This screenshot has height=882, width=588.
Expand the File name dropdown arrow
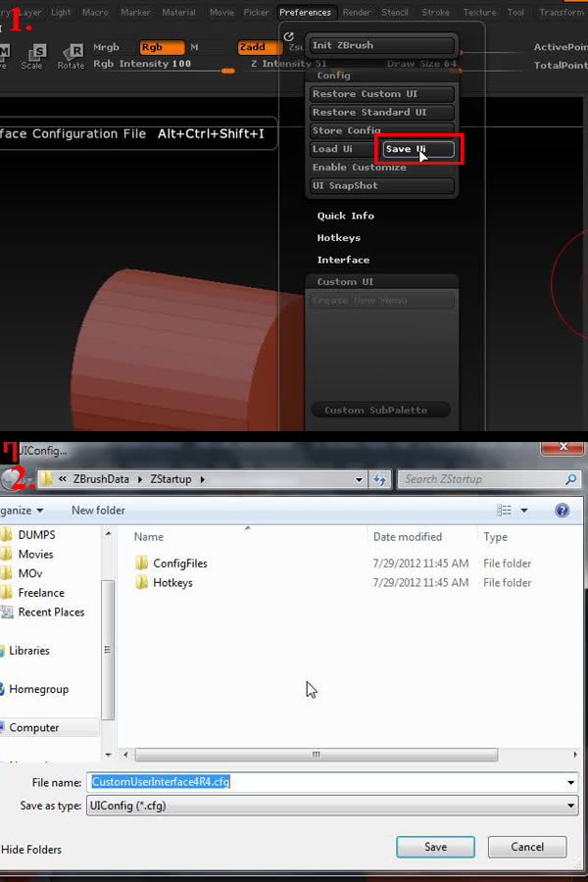[x=570, y=782]
